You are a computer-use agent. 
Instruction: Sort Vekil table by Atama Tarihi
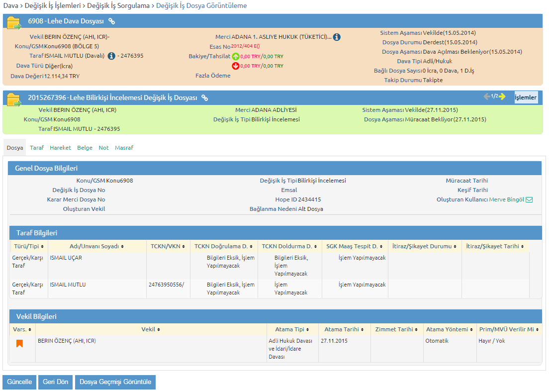344,329
